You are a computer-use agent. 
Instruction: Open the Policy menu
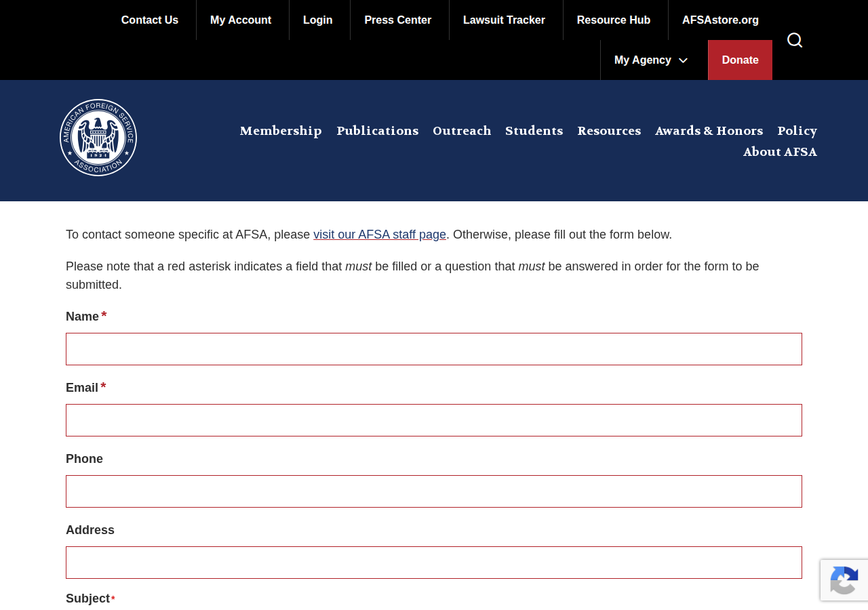[x=797, y=131]
